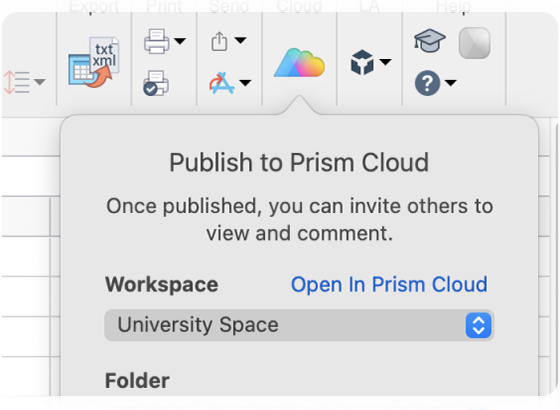560x410 pixels.
Task: Click the Export txt/xml icon
Action: tap(94, 62)
